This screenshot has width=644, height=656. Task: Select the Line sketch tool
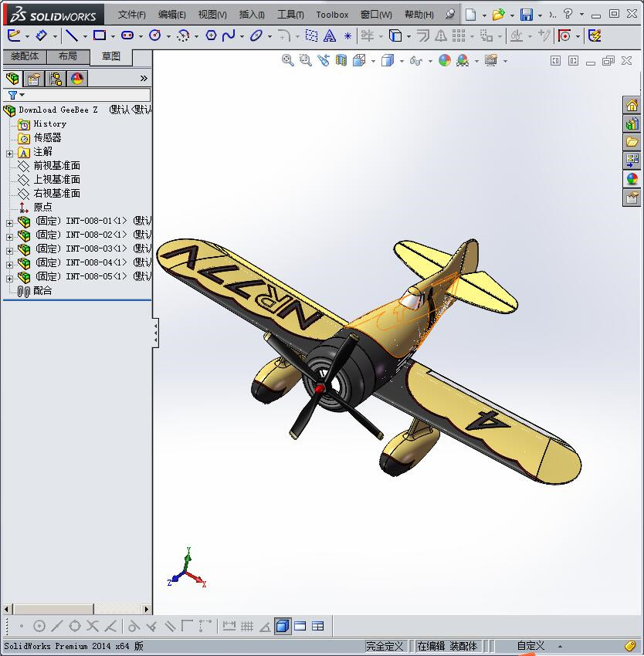[x=72, y=36]
